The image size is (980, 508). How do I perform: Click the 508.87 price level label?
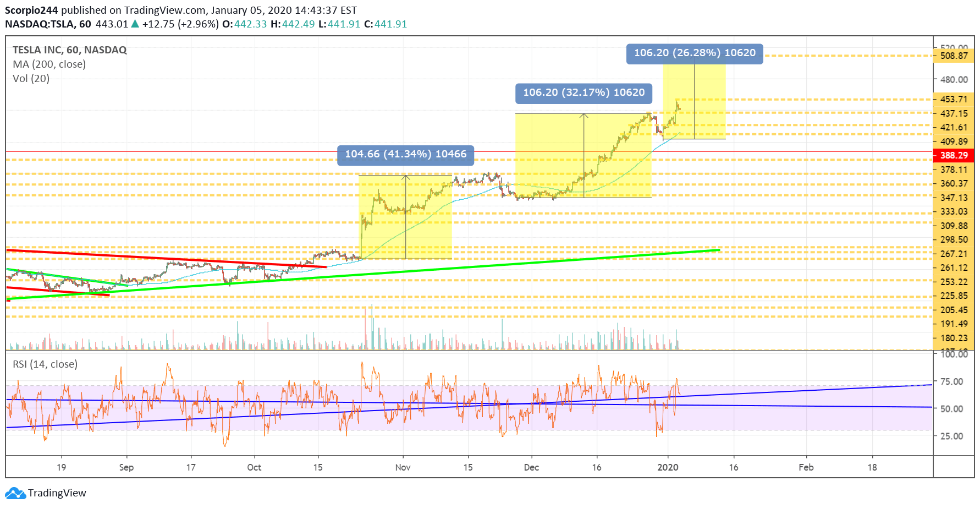954,56
